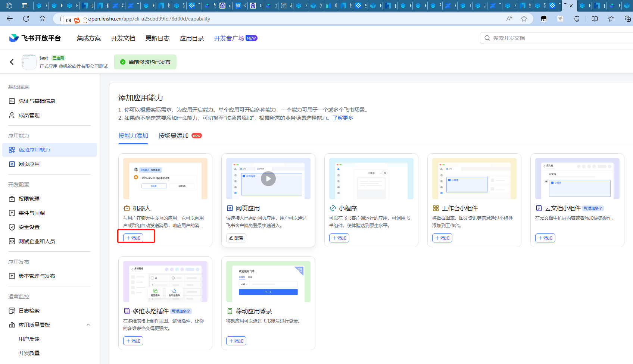Click the robot icon beside 机器人

(127, 208)
